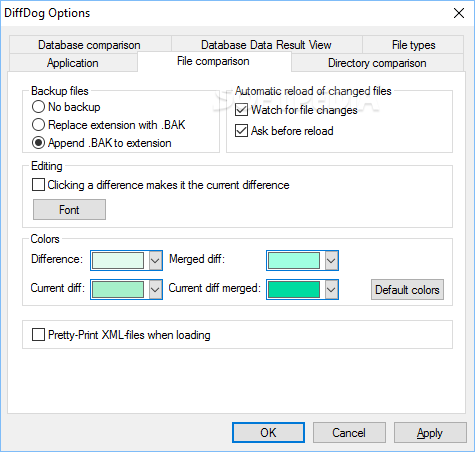Open the Application tab
The width and height of the screenshot is (475, 452).
[73, 63]
